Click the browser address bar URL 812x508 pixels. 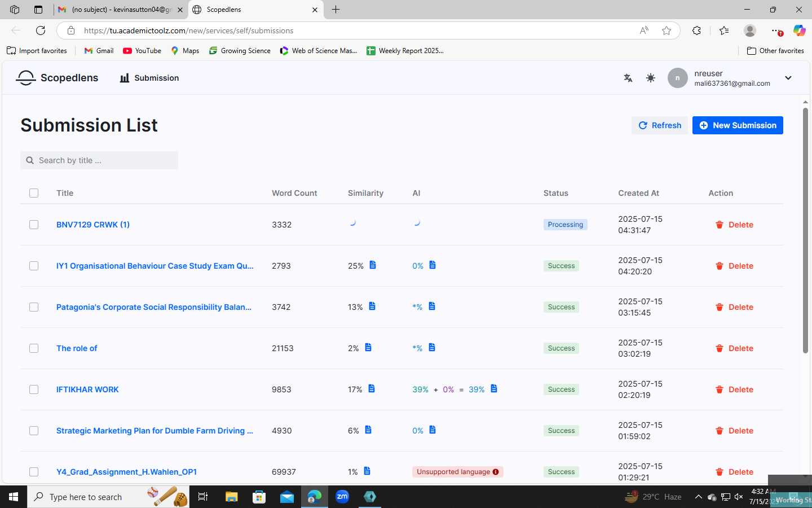pos(188,30)
